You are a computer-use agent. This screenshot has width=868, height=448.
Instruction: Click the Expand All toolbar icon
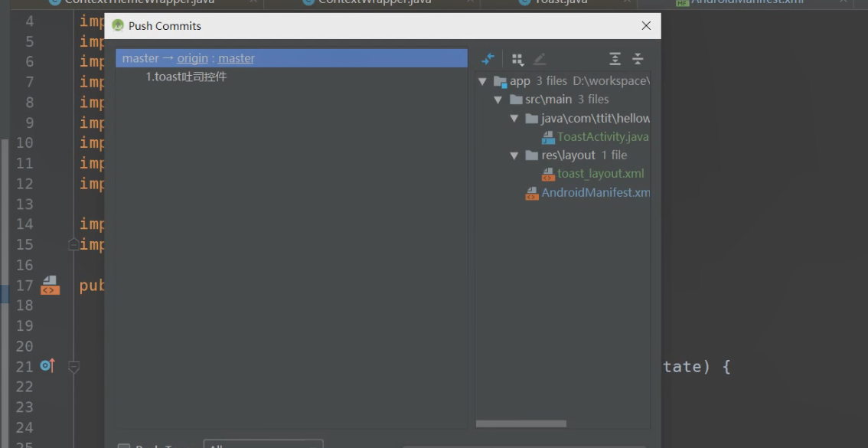click(615, 59)
